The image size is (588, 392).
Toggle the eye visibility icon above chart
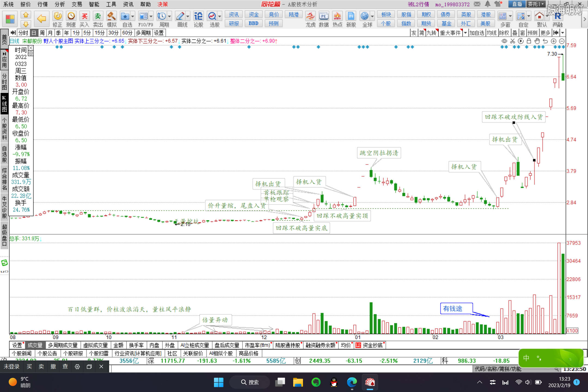pyautogui.click(x=504, y=41)
